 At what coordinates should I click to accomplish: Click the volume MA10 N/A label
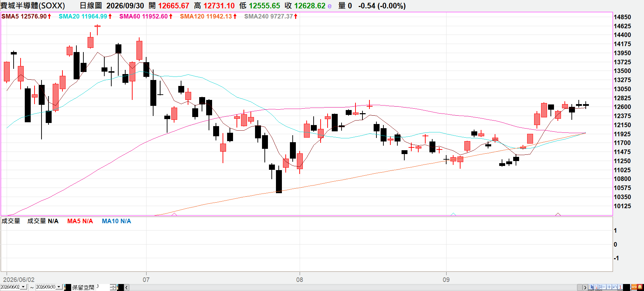(x=117, y=221)
